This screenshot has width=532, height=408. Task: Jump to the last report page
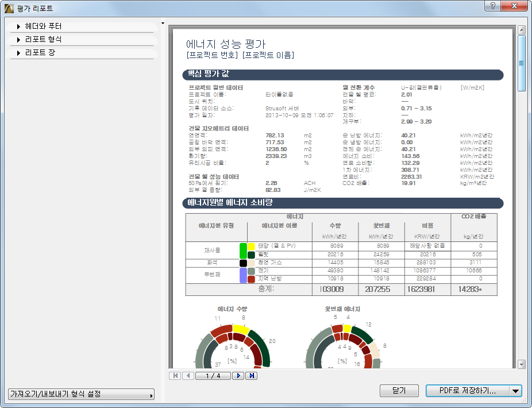click(252, 376)
